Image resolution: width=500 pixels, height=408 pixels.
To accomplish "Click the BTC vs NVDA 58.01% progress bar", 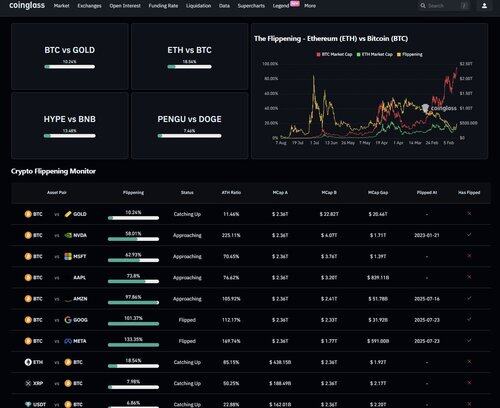I will point(133,239).
